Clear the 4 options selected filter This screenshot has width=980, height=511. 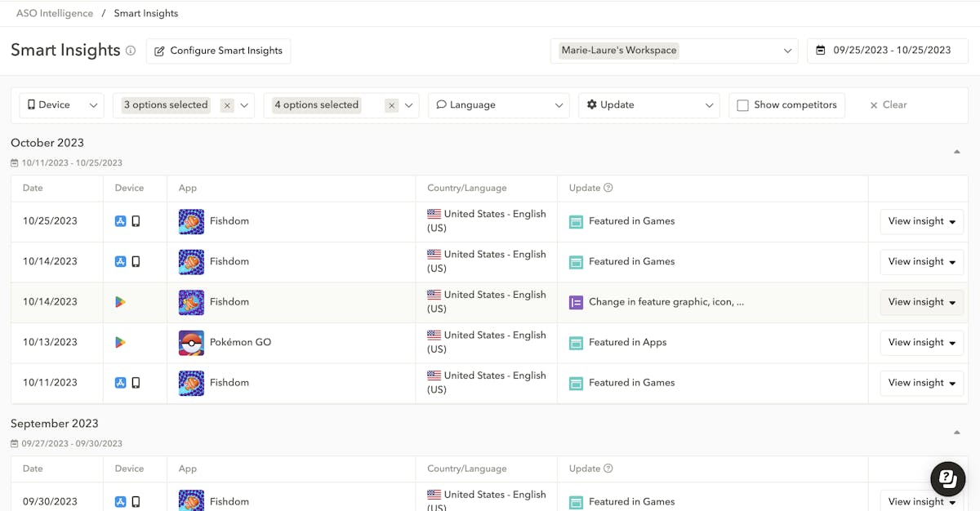(392, 105)
